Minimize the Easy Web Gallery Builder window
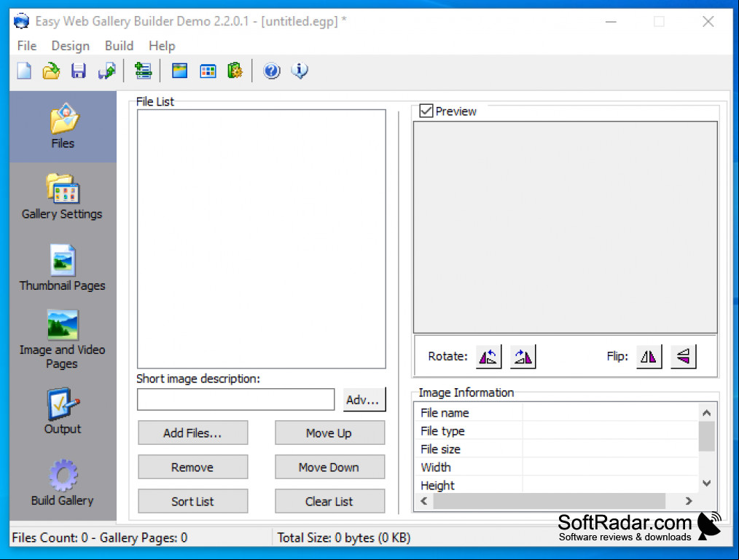 click(x=611, y=22)
